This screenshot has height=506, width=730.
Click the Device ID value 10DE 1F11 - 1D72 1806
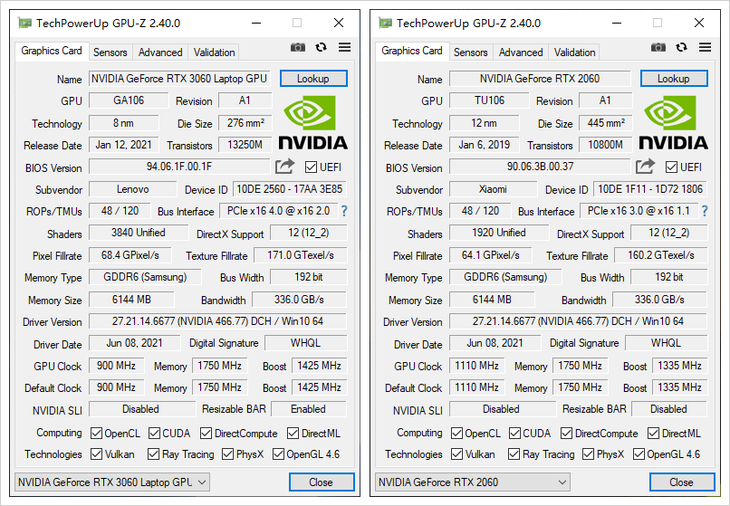click(x=650, y=189)
